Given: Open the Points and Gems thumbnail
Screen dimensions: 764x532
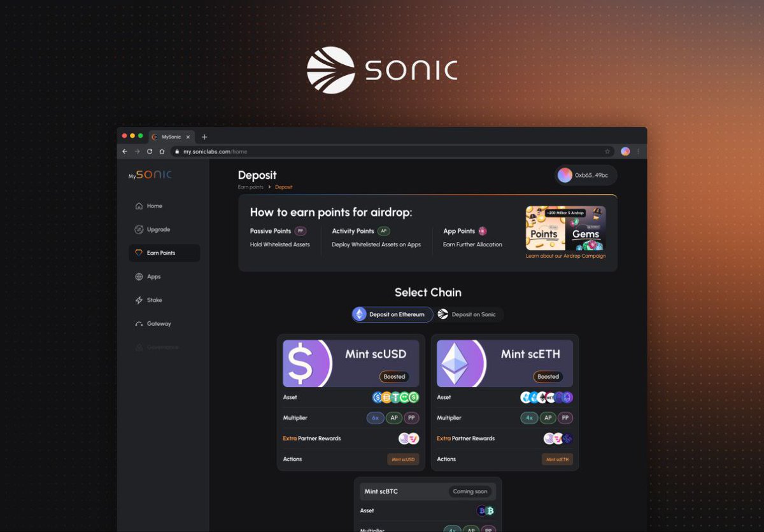Looking at the screenshot, I should (x=566, y=228).
